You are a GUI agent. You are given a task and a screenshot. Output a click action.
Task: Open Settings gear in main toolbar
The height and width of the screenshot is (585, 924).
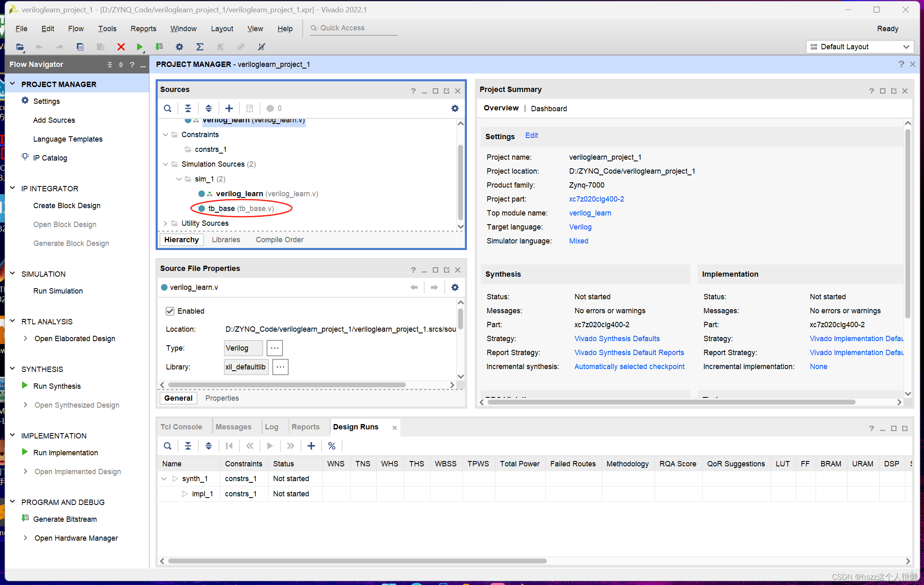(179, 47)
